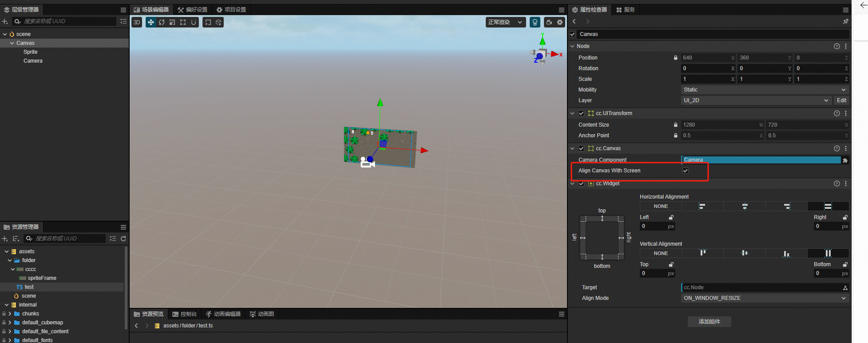Disable the cc.Widget component checkbox
Screen dimensions: 868x343
coord(581,183)
